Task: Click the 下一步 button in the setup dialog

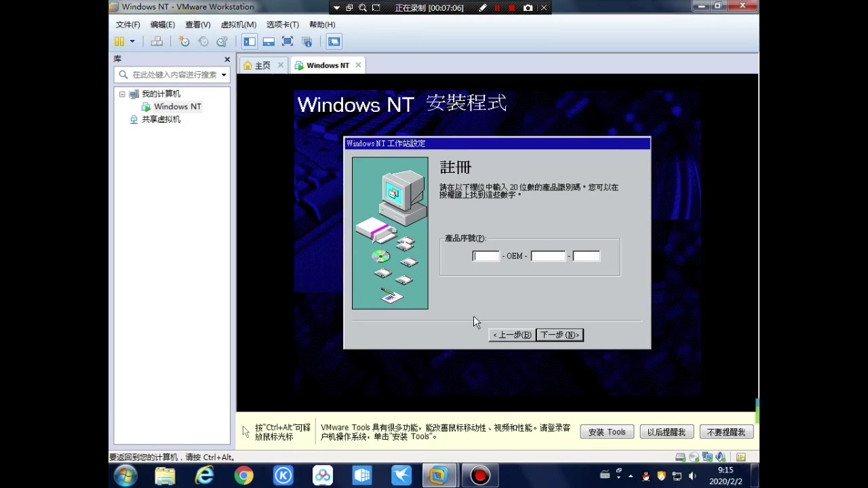Action: click(x=559, y=334)
